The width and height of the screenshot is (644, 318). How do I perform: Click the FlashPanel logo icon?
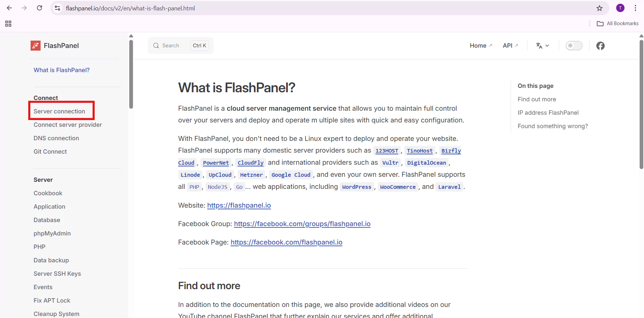pyautogui.click(x=36, y=46)
